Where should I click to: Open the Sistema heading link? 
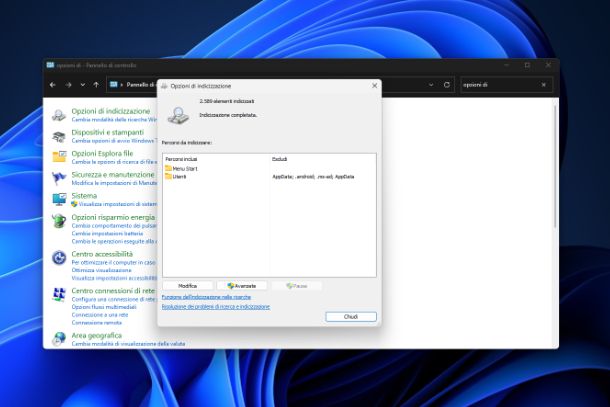84,196
